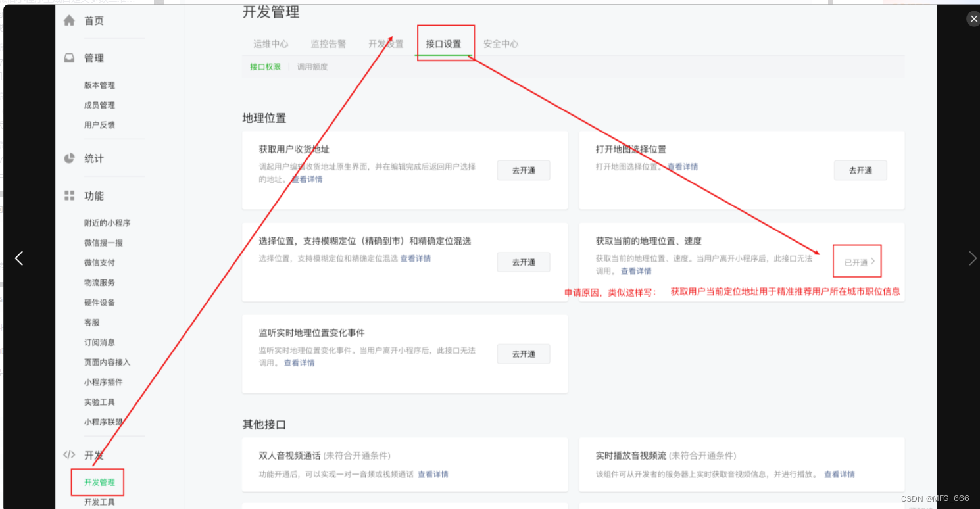Switch to 开发设置 tab

point(386,44)
